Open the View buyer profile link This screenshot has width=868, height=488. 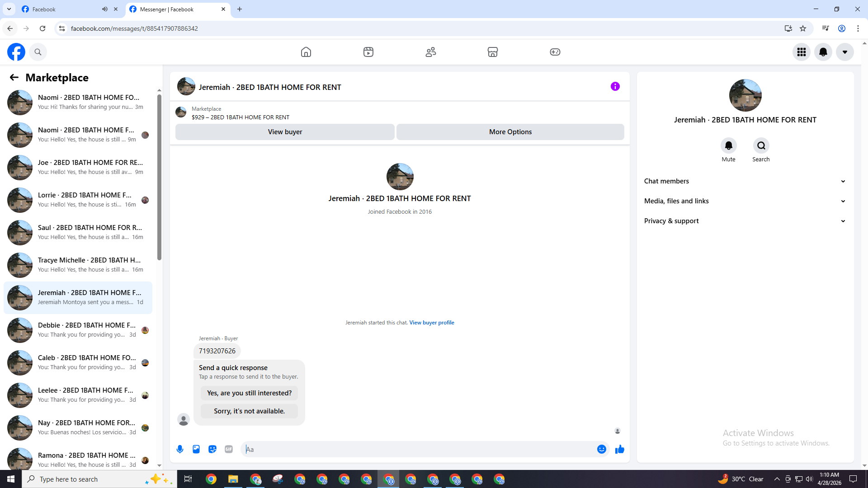tap(432, 323)
